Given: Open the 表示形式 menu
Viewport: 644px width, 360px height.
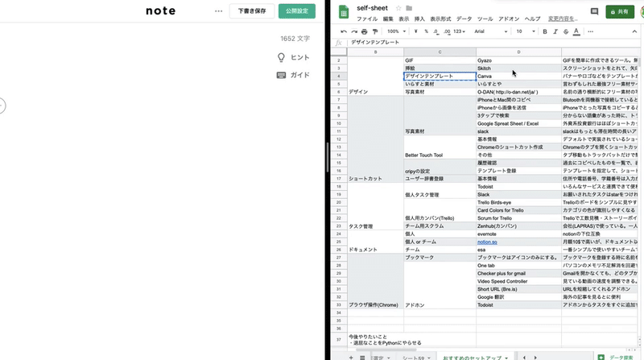Looking at the screenshot, I should (440, 19).
